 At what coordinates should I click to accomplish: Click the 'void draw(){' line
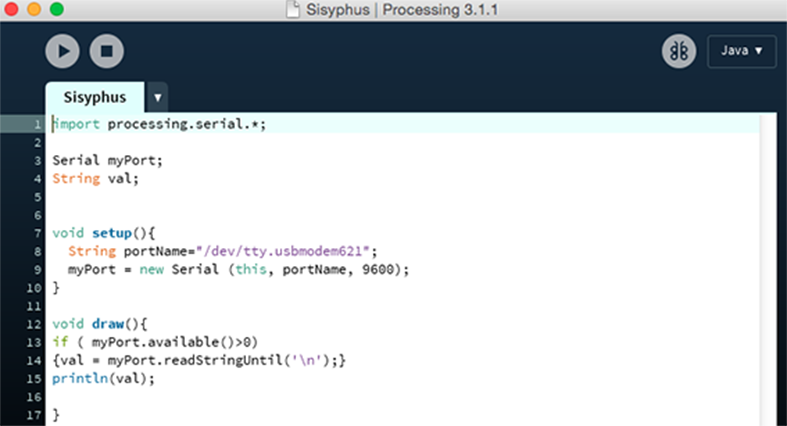click(x=100, y=324)
